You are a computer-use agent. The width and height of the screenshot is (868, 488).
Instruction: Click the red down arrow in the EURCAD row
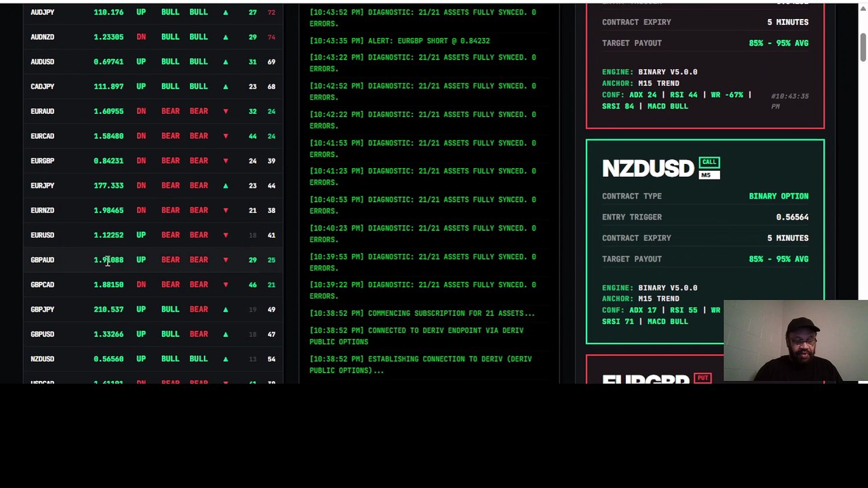point(226,136)
